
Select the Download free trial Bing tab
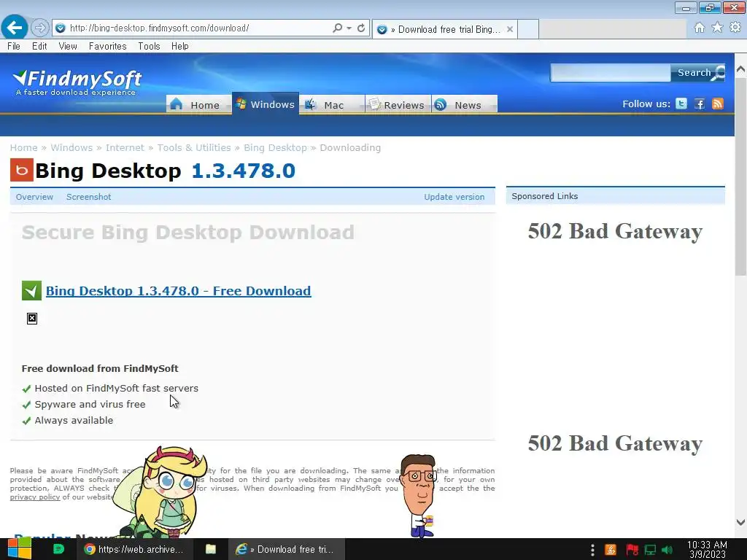[444, 29]
